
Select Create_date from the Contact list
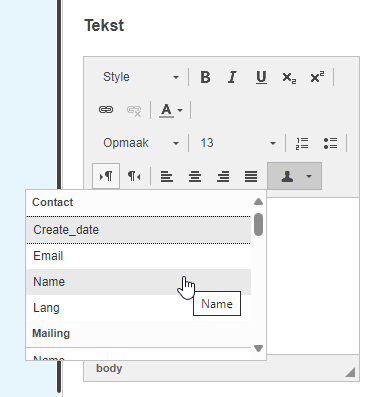[139, 230]
